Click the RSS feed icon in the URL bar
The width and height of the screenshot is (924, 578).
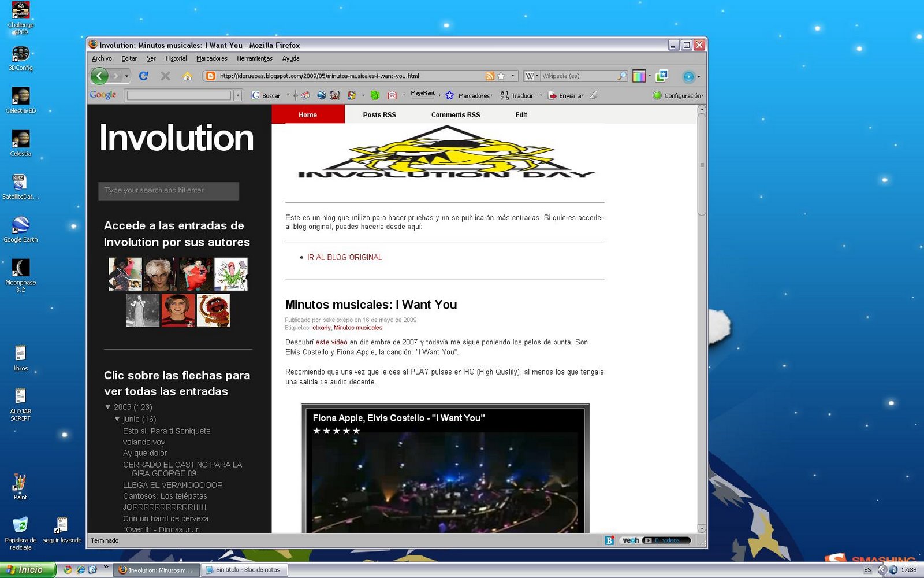(x=490, y=76)
